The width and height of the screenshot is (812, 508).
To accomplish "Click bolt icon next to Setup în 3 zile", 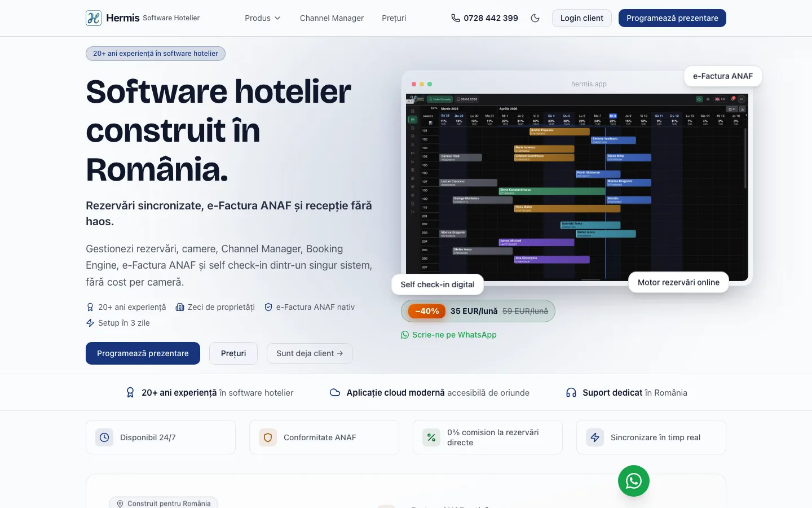I will coord(90,323).
